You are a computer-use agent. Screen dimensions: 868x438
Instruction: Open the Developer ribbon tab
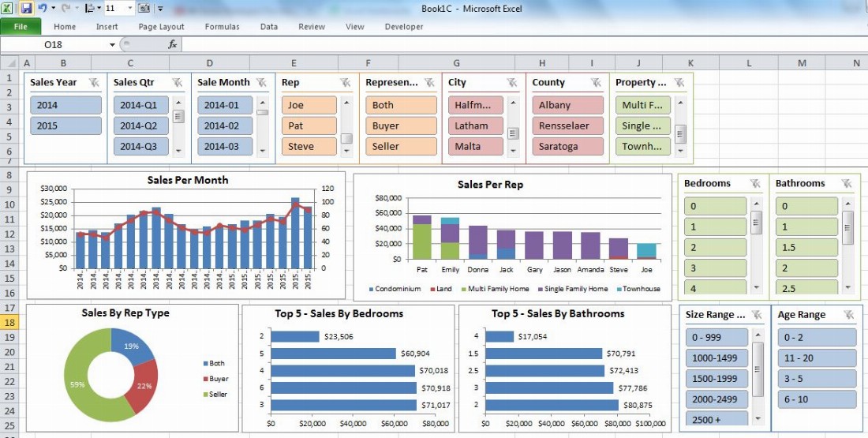coord(404,27)
